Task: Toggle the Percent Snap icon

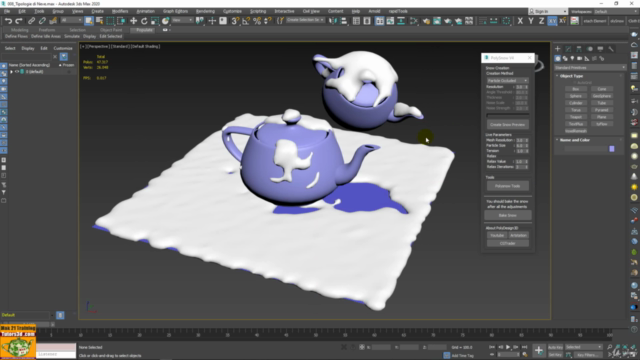Action: click(257, 21)
